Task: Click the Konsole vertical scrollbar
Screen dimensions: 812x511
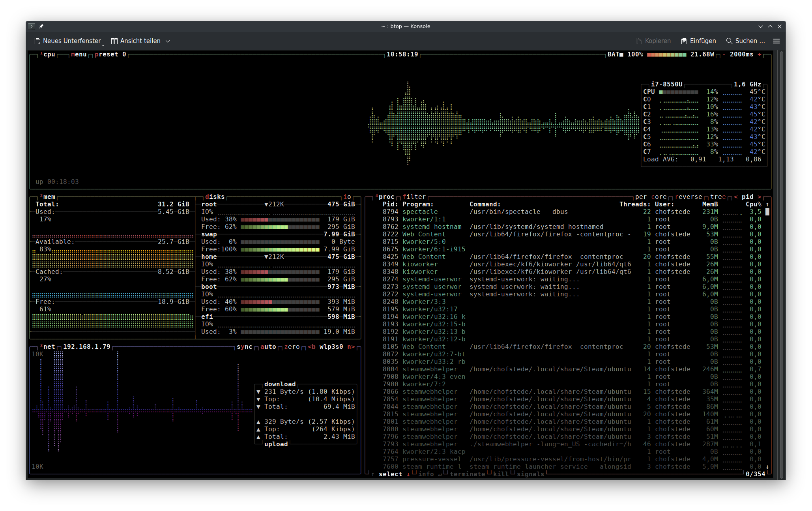Action: point(781,264)
